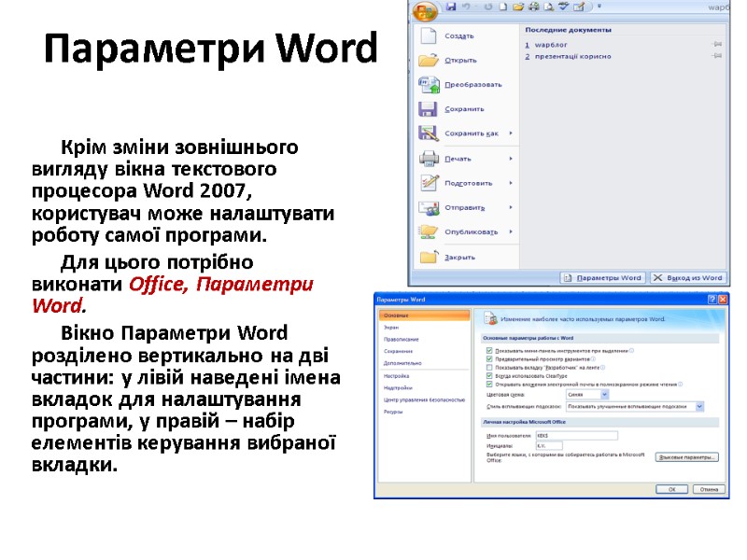Select the Отправить (Send) icon
The image size is (747, 560).
click(x=428, y=209)
